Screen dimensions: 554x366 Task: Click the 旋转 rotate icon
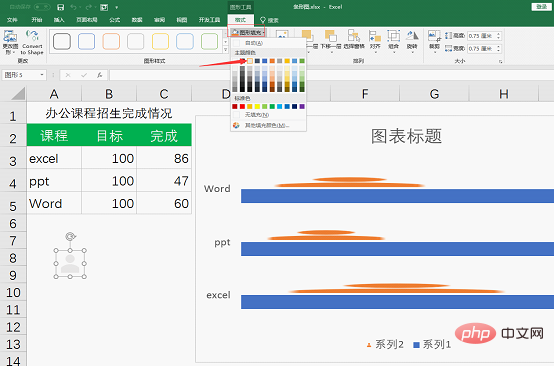[x=412, y=41]
